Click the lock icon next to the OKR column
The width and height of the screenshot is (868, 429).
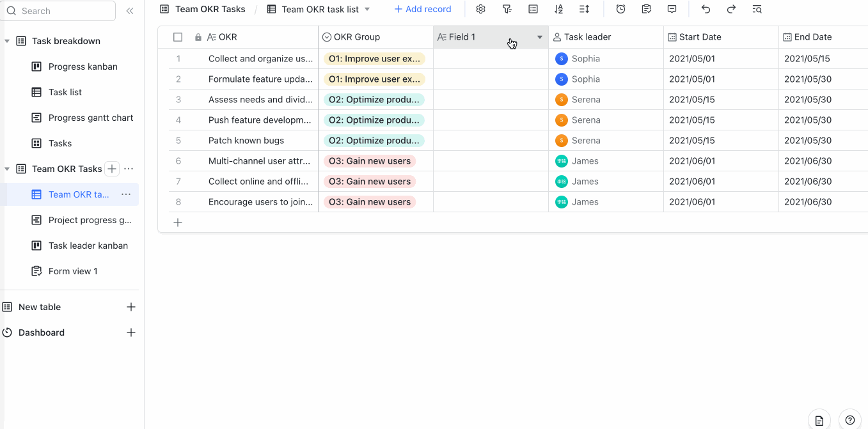tap(198, 36)
